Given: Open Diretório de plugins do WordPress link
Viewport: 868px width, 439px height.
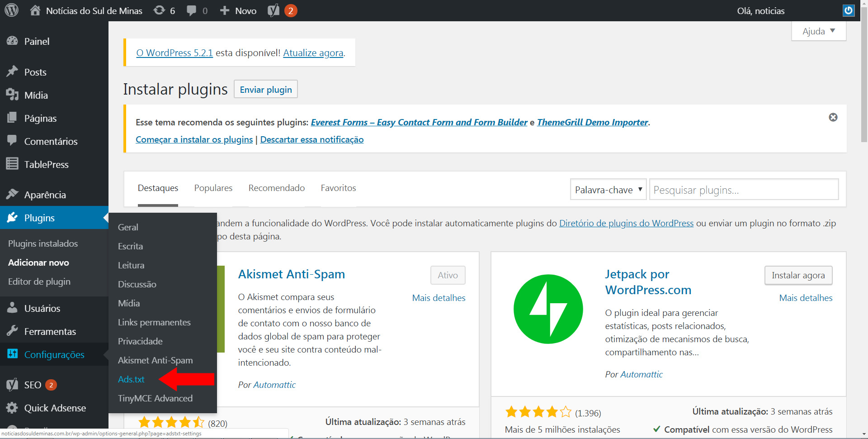Looking at the screenshot, I should (626, 223).
